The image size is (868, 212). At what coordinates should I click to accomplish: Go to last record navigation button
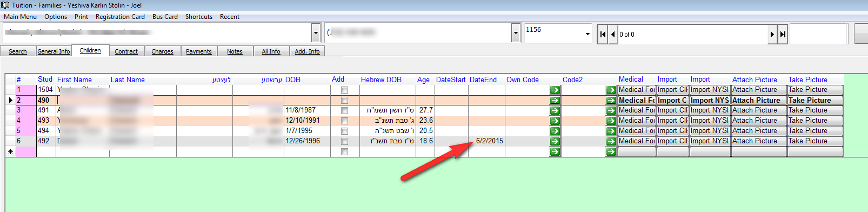click(782, 34)
